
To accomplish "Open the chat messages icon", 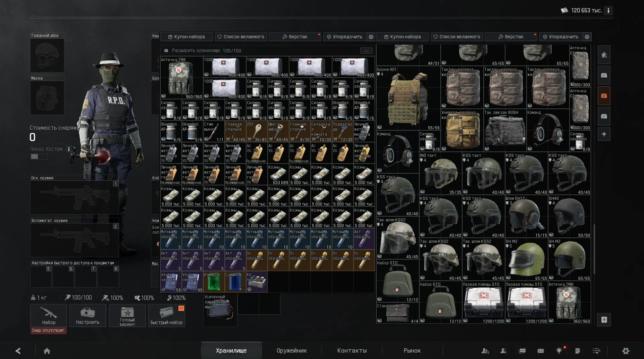I will [x=522, y=351].
